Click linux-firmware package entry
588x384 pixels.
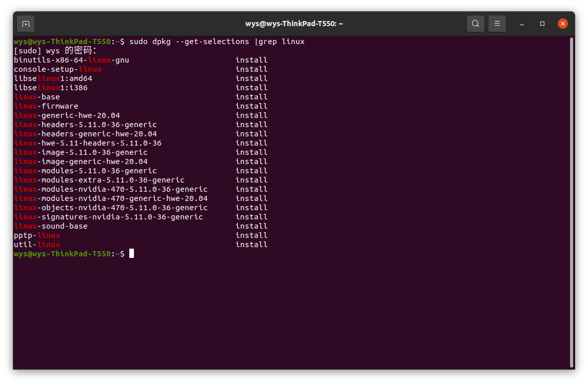coord(46,106)
